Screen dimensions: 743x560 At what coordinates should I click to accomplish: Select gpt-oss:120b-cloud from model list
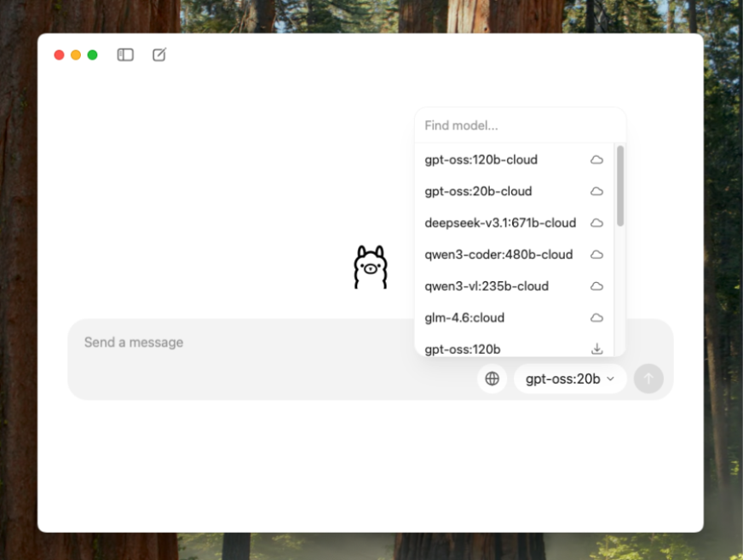pyautogui.click(x=481, y=159)
